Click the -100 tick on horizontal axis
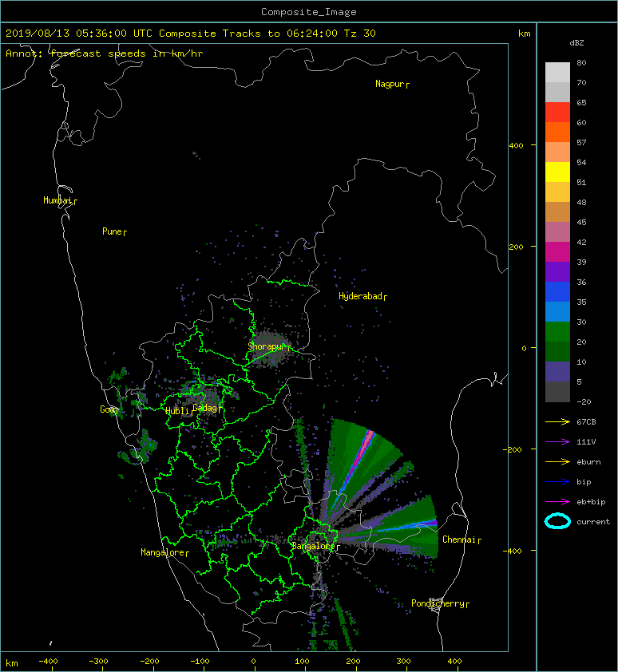Viewport: 618px width, 672px height. [200, 662]
